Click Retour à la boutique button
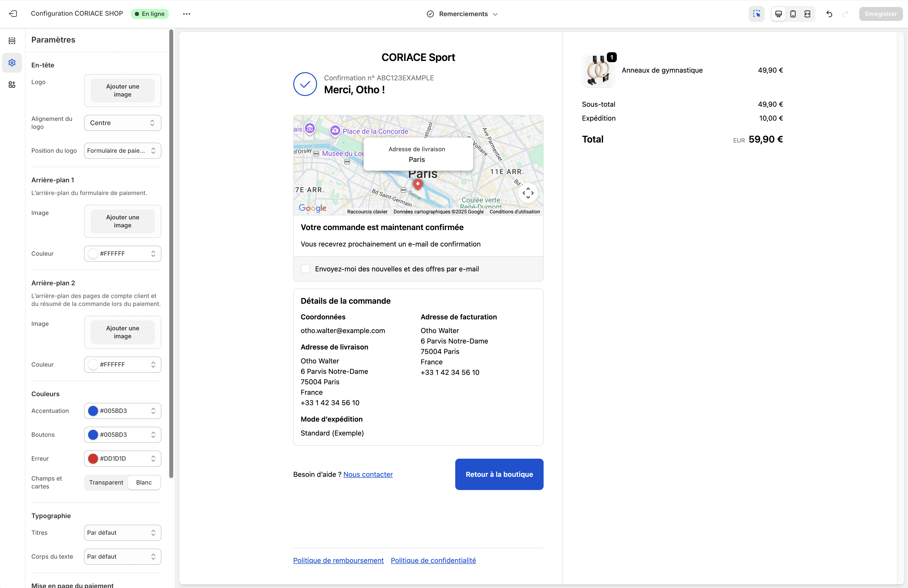The width and height of the screenshot is (908, 588). point(499,474)
